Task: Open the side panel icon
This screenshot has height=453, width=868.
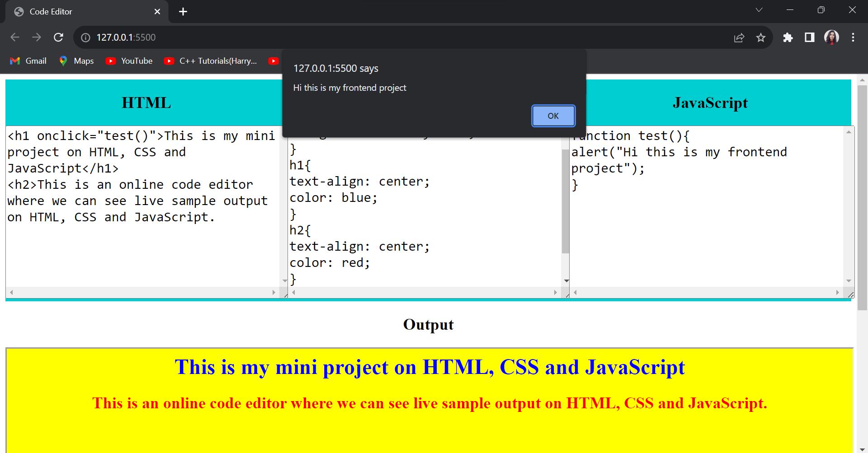Action: [809, 37]
